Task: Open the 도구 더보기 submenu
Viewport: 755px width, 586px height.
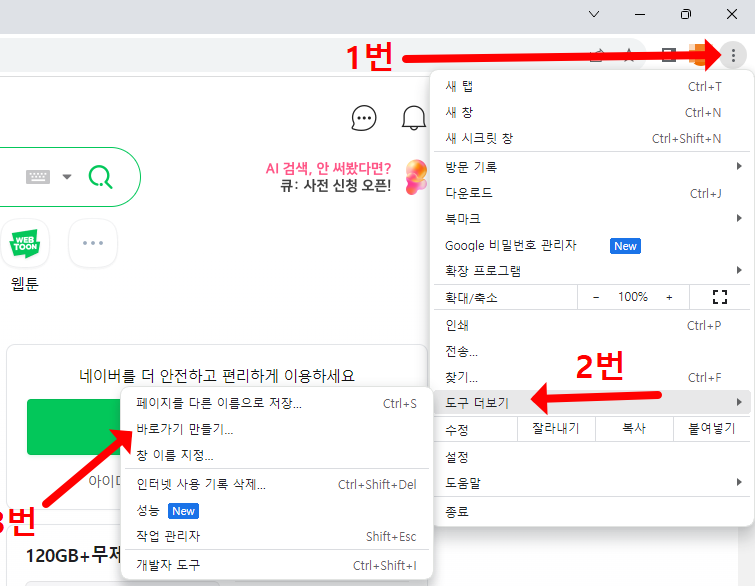Action: pos(592,402)
